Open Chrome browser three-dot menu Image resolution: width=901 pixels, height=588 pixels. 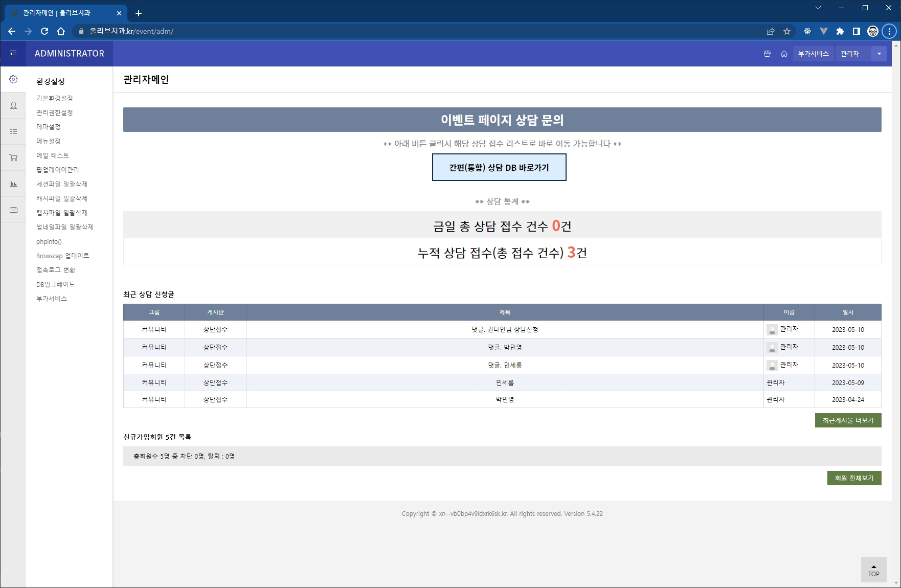click(889, 31)
